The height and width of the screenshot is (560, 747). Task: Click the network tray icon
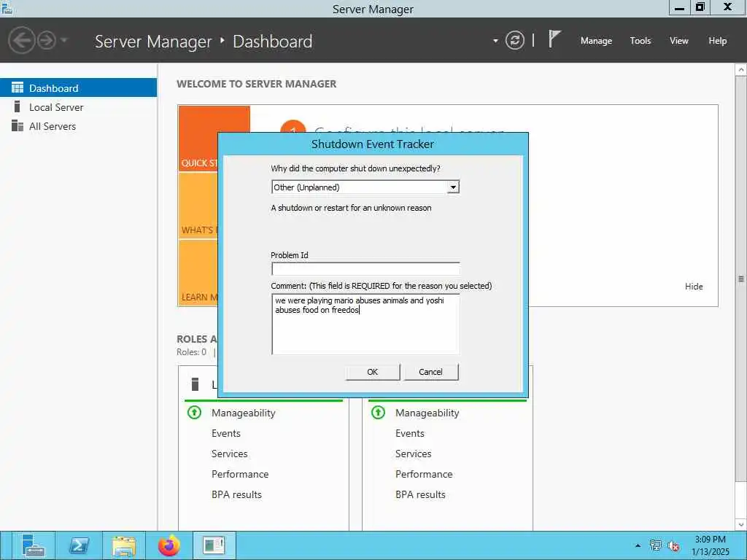pyautogui.click(x=656, y=545)
